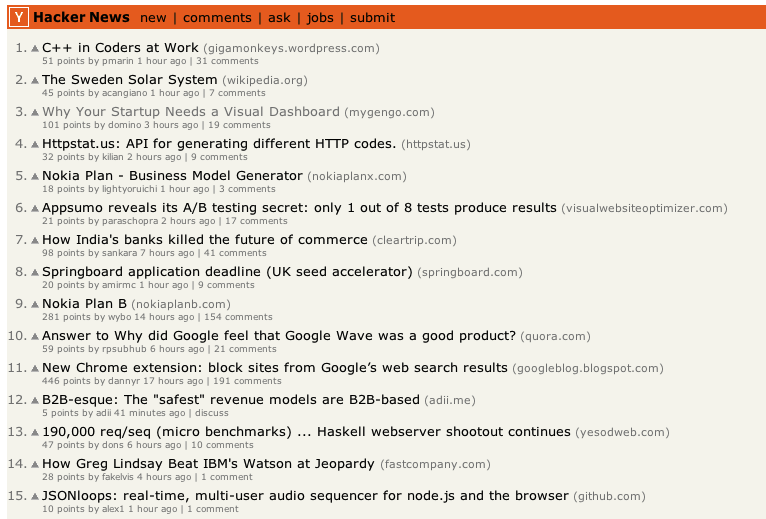
Task: Open the 'new' page in header
Action: (153, 17)
